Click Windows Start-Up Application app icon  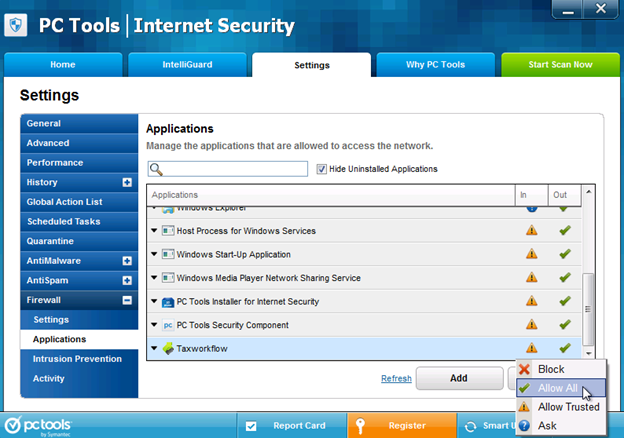click(x=168, y=254)
